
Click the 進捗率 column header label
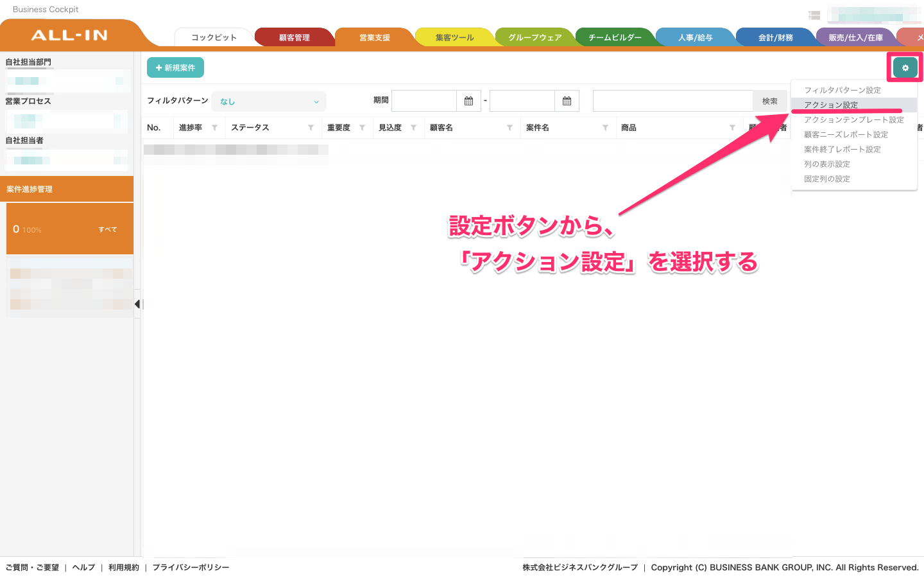point(191,128)
